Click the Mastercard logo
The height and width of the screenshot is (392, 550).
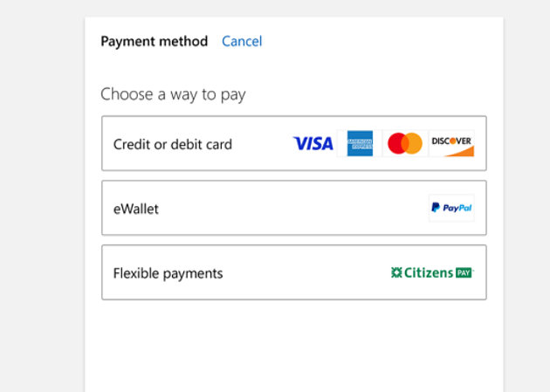click(404, 143)
